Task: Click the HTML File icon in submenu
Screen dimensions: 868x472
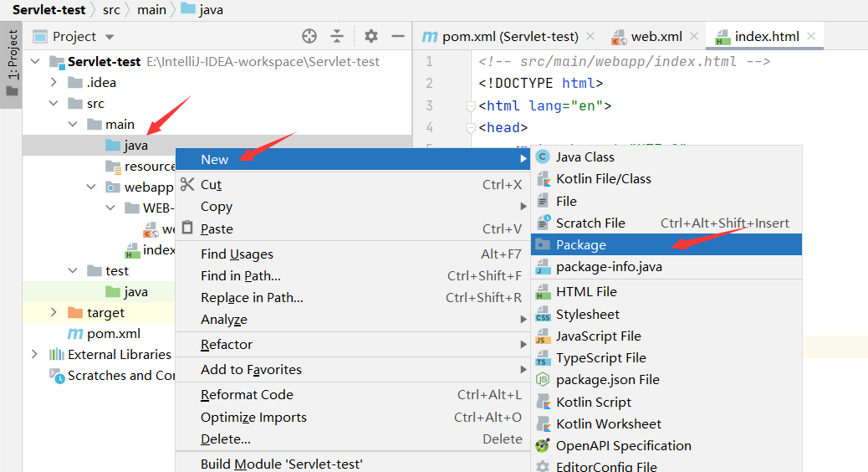Action: coord(543,292)
